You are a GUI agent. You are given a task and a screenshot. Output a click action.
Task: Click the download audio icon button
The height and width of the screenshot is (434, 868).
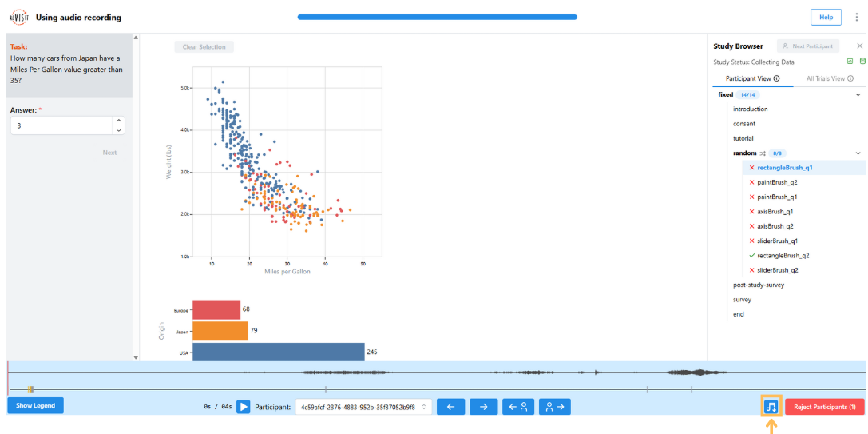771,407
